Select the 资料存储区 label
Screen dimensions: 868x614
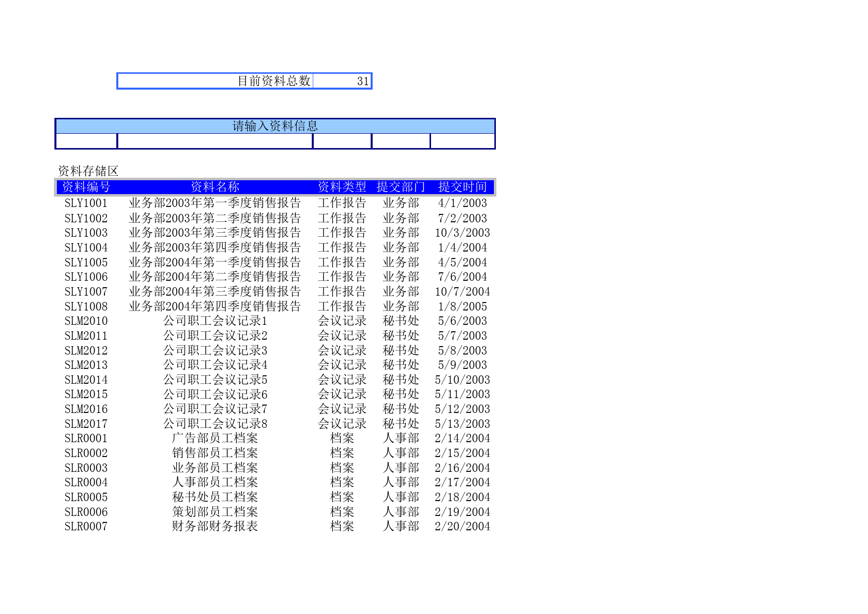pos(88,171)
